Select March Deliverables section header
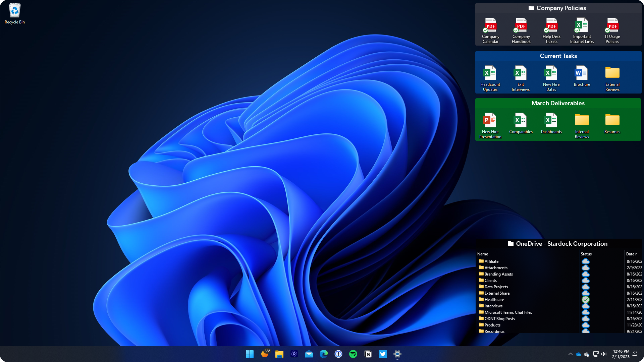 point(558,103)
